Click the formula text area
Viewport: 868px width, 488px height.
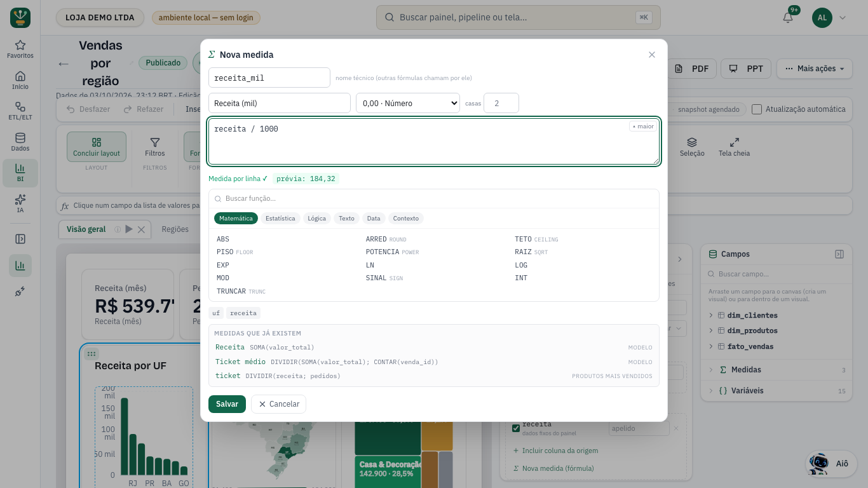click(434, 141)
